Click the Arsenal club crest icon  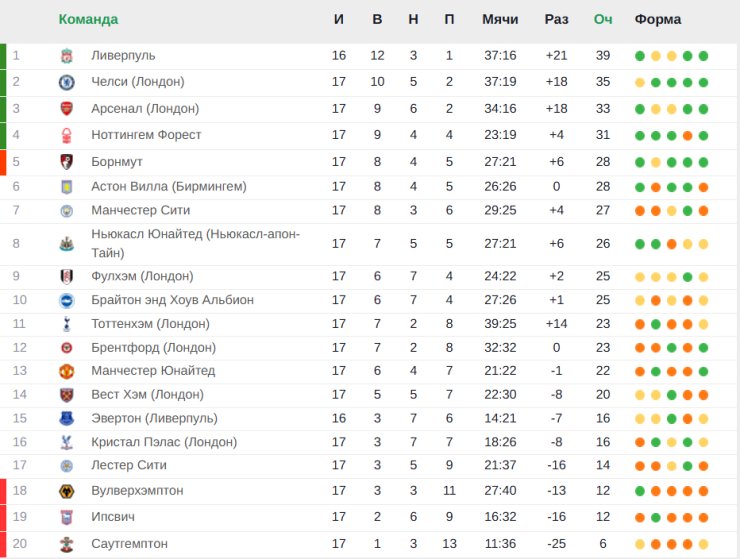(x=67, y=109)
